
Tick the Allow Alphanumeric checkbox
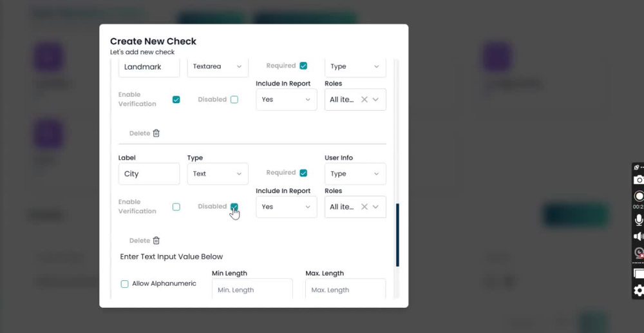click(124, 284)
